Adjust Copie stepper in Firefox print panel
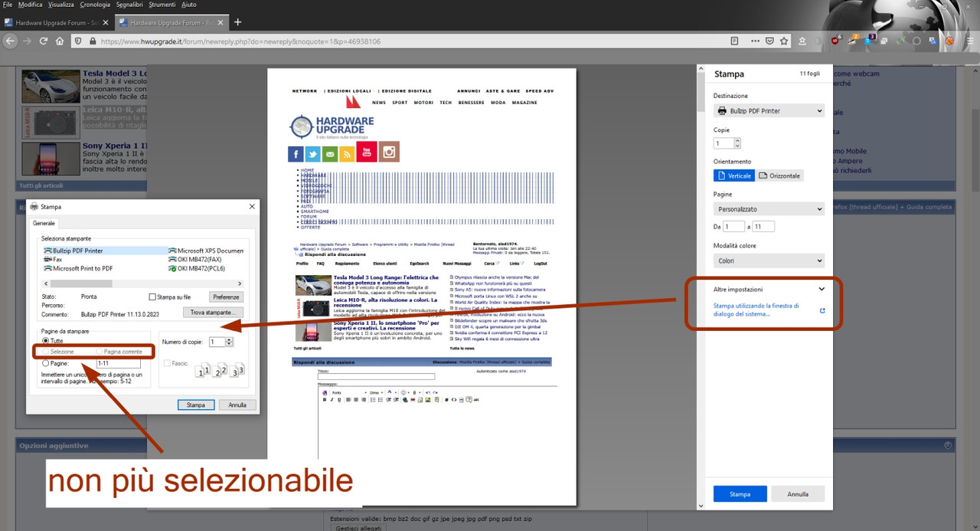Image resolution: width=980 pixels, height=531 pixels. pyautogui.click(x=737, y=143)
